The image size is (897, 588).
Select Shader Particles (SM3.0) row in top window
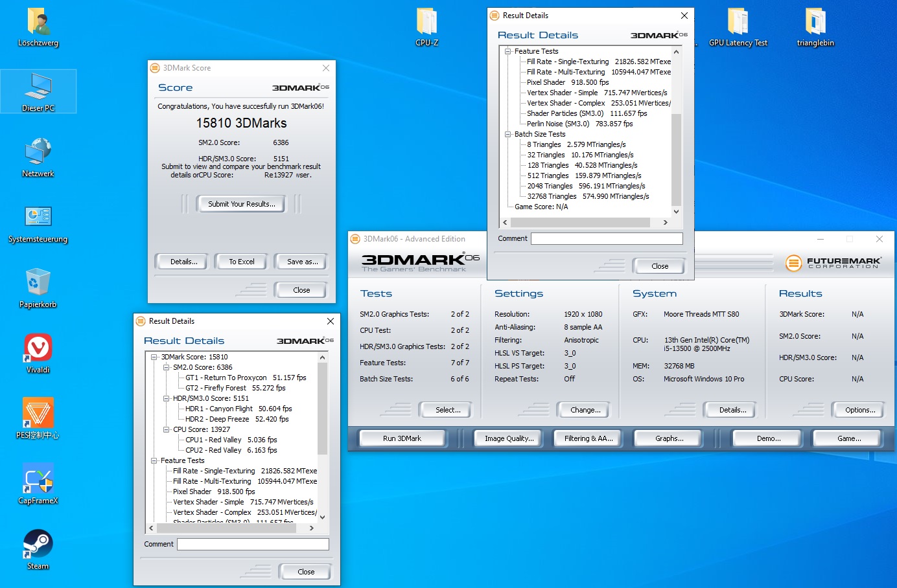(x=587, y=113)
